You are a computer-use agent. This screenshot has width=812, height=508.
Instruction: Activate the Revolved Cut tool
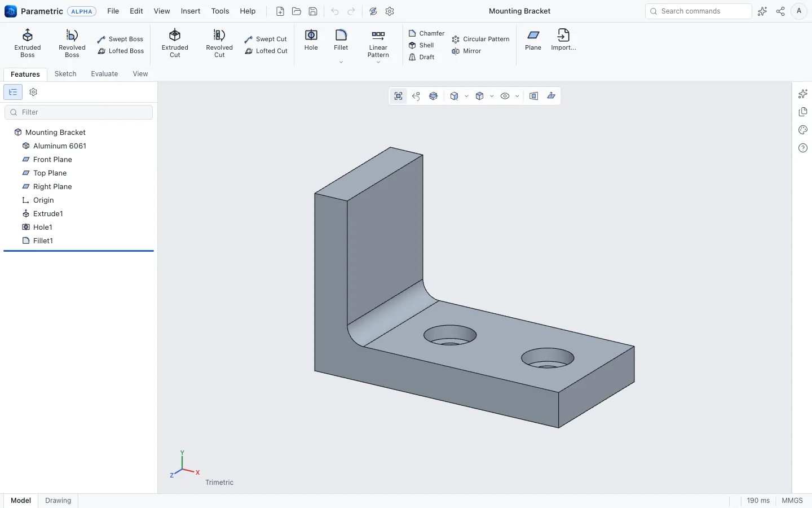pos(219,43)
